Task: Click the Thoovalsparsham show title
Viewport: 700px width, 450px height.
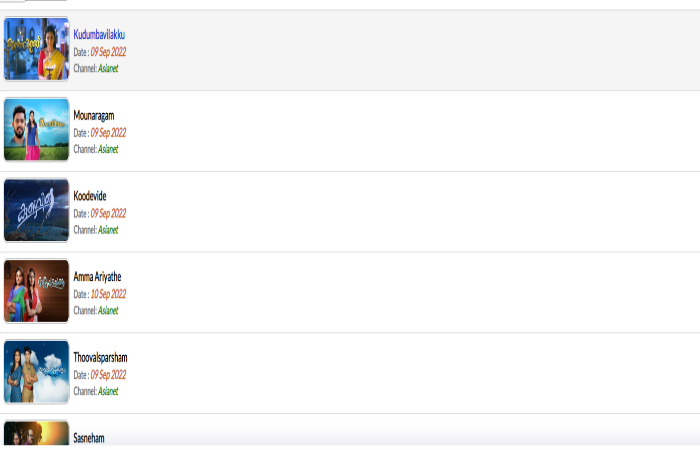Action: (100, 358)
